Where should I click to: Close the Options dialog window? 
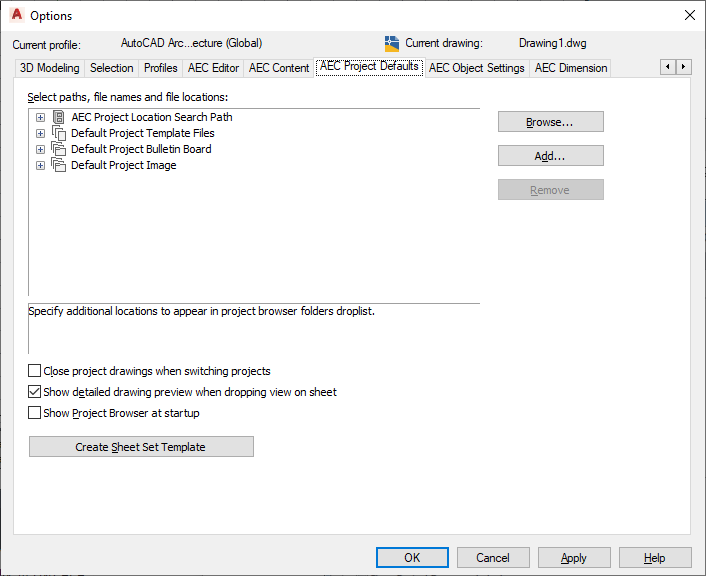coord(689,15)
